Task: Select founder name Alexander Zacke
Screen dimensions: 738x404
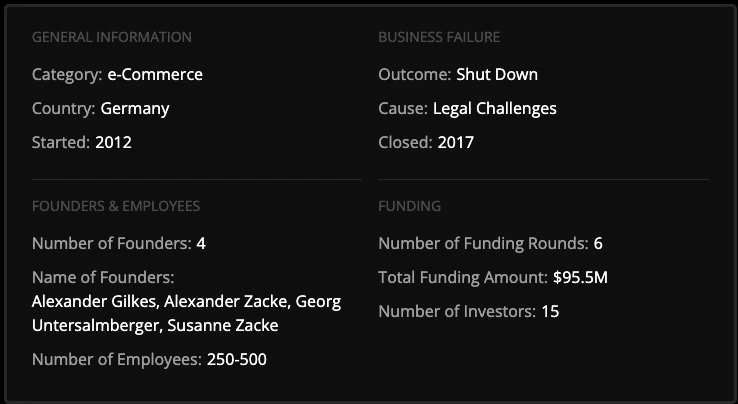Action: click(x=223, y=301)
